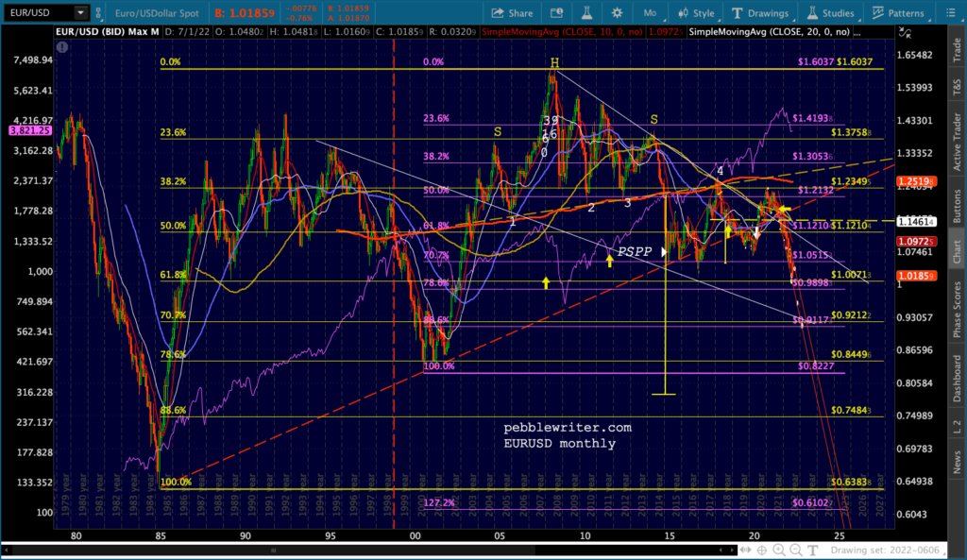Click the $0.6383 Fibonacci level label
967x560 pixels.
851,482
